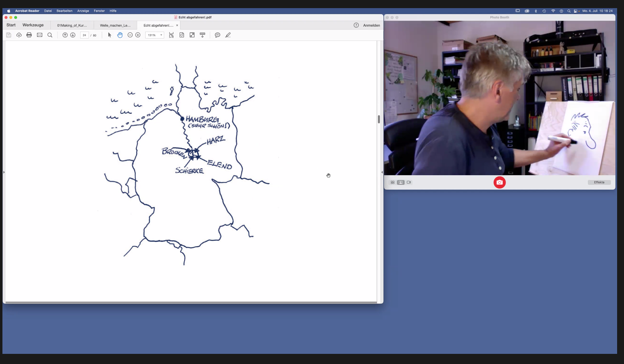The height and width of the screenshot is (364, 624).
Task: Open the Anzeige menu in menu bar
Action: tap(83, 11)
